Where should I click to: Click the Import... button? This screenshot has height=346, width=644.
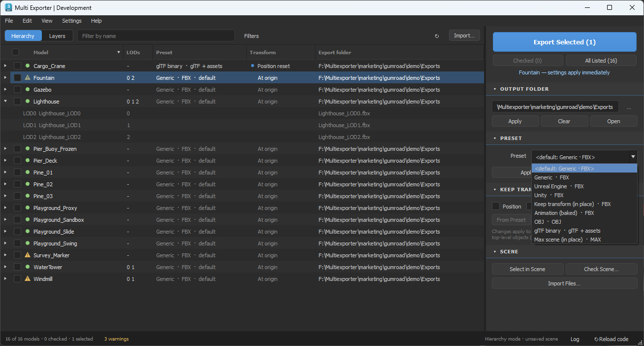tap(464, 35)
